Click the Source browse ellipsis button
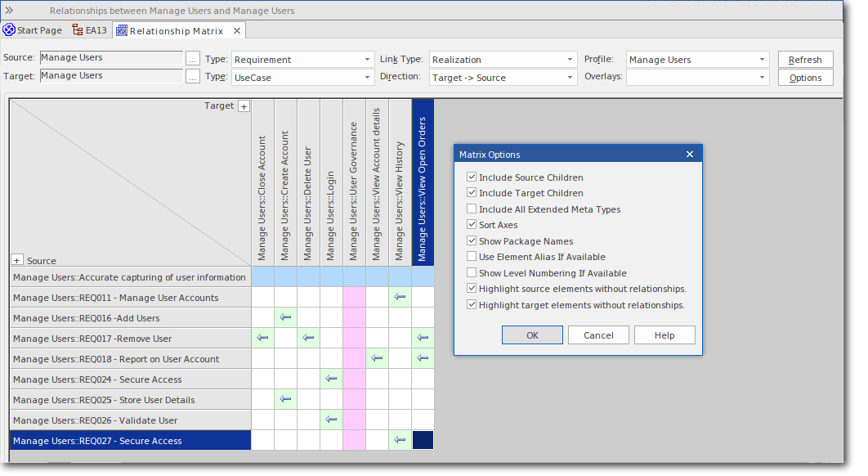868x476 pixels. point(192,59)
